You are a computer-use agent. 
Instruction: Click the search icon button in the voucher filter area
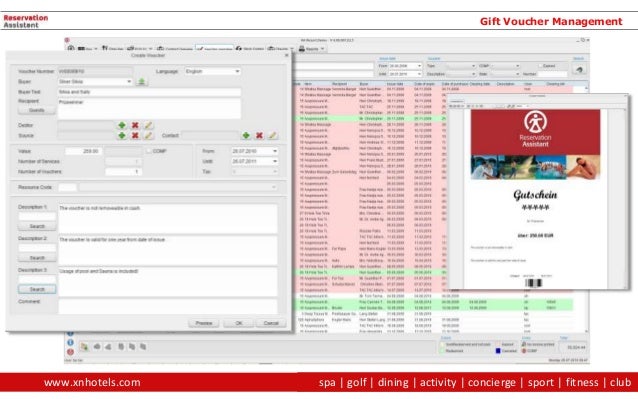click(x=579, y=70)
